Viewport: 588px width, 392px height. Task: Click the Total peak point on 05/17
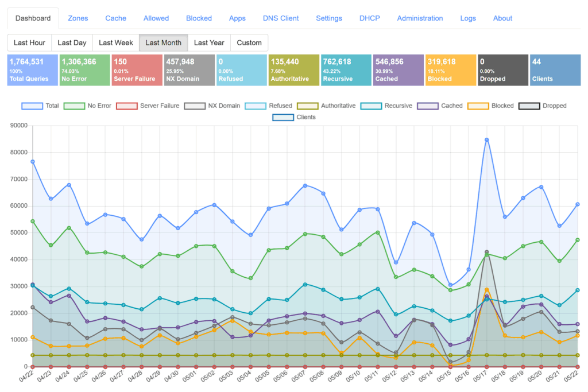point(486,139)
